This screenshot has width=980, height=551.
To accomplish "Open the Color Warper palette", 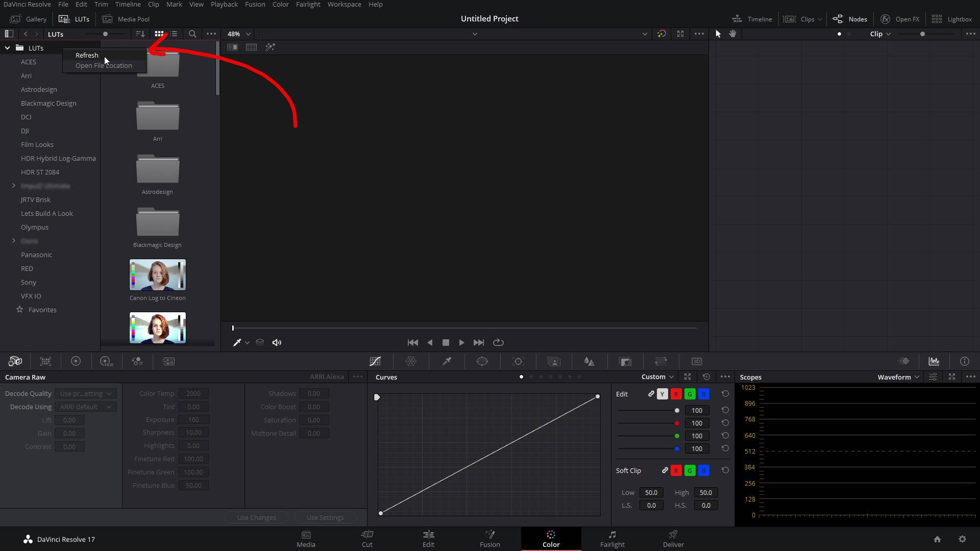I will pos(411,361).
